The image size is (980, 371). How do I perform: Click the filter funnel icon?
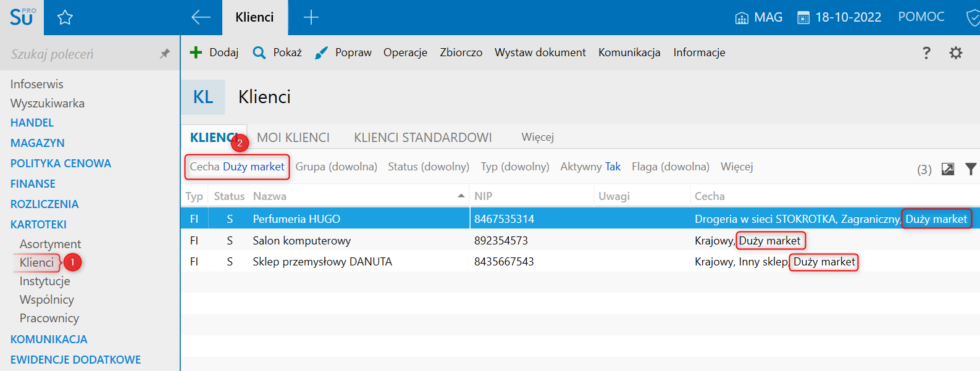[x=971, y=169]
